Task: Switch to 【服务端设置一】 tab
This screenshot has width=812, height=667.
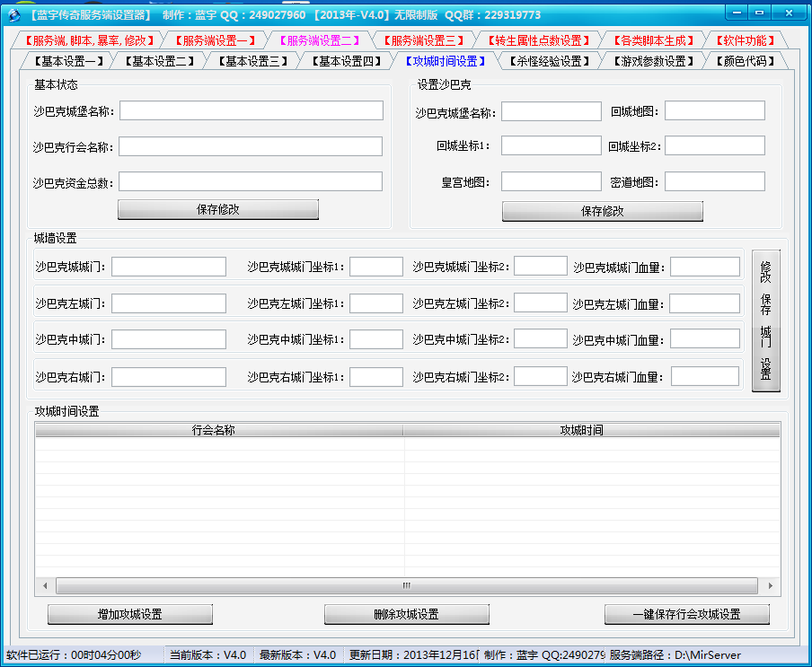Action: click(215, 40)
